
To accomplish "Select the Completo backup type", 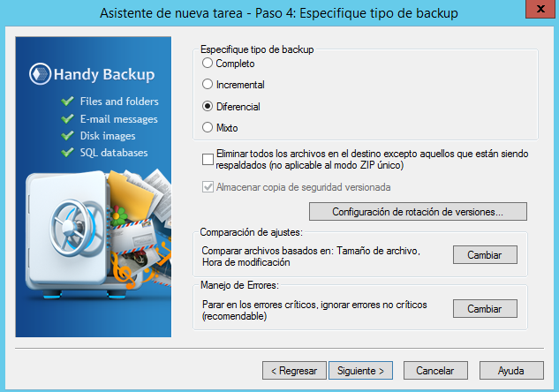I will coord(208,64).
